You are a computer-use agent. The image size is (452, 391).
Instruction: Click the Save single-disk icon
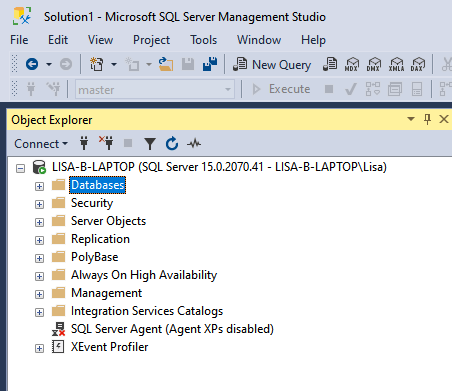click(188, 64)
